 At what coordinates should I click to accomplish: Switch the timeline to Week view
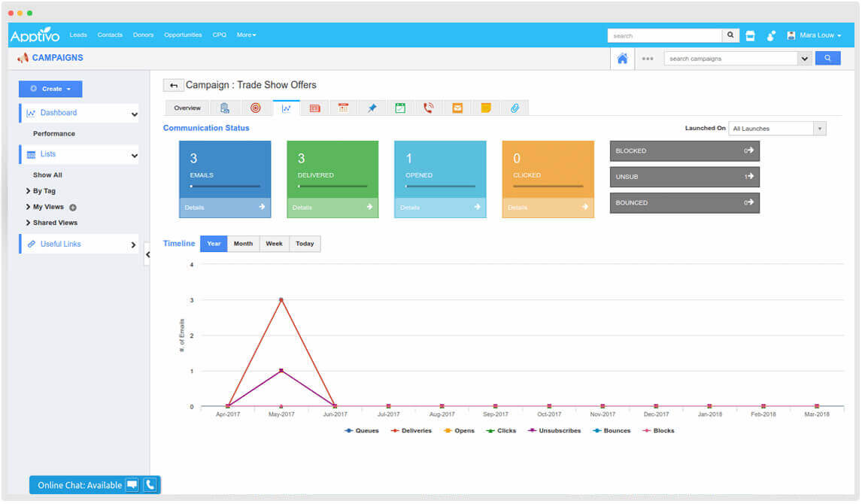pos(274,244)
